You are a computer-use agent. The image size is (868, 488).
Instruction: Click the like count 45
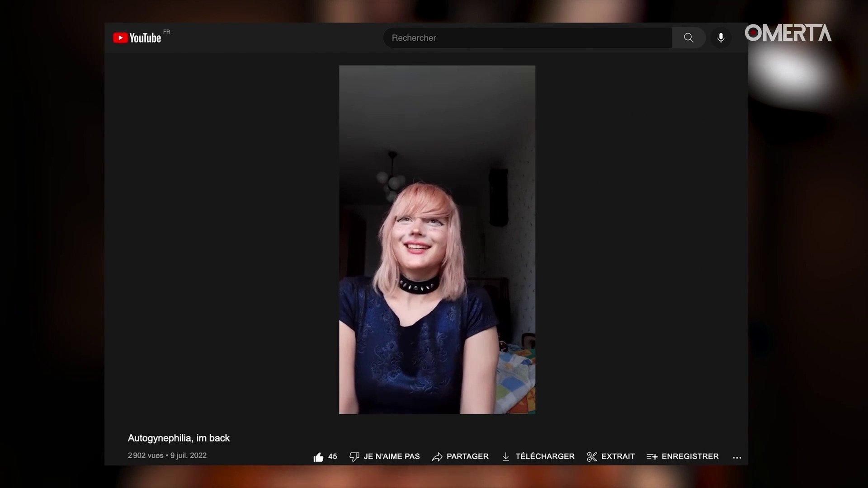tap(333, 457)
